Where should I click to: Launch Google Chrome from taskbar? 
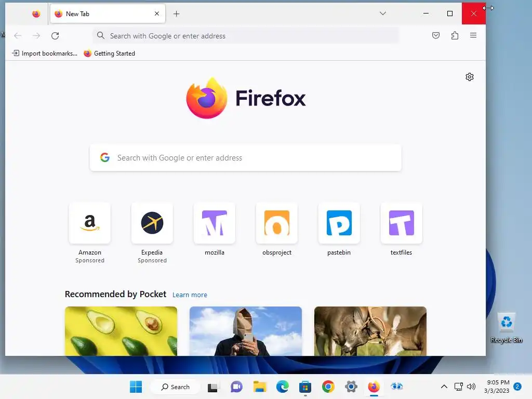pos(328,387)
